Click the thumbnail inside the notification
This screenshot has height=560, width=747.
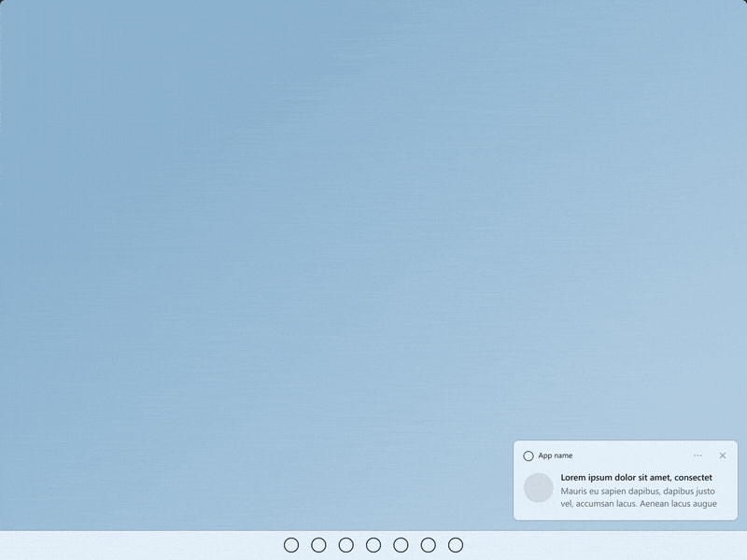pyautogui.click(x=539, y=488)
